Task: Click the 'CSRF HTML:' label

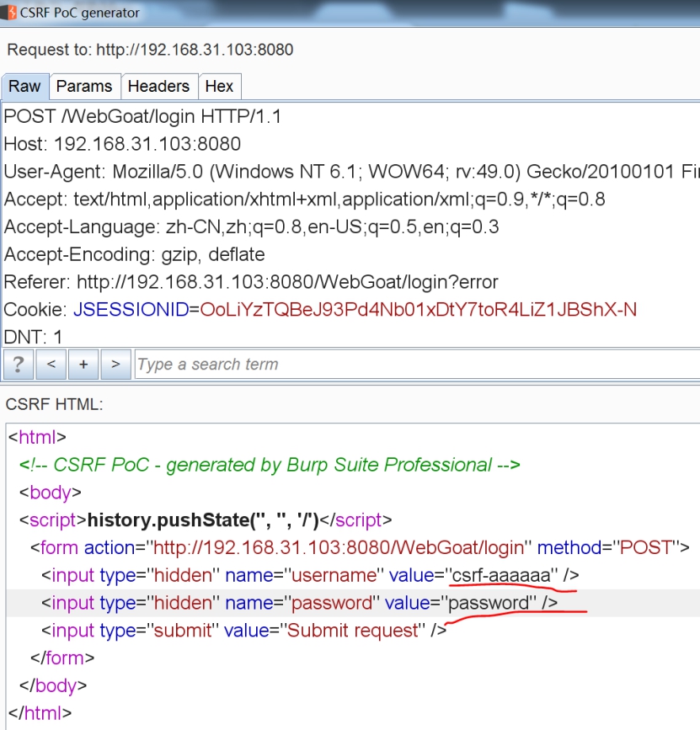Action: pos(54,404)
